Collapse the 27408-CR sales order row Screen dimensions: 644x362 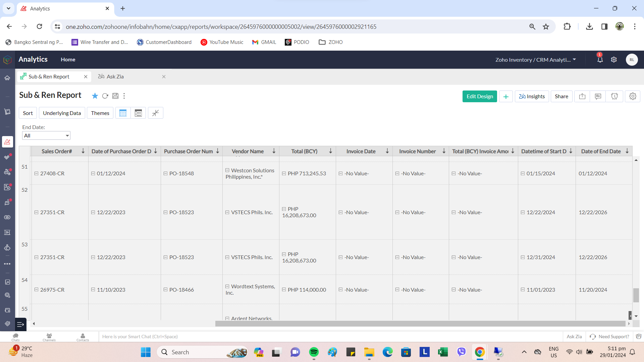coord(37,174)
